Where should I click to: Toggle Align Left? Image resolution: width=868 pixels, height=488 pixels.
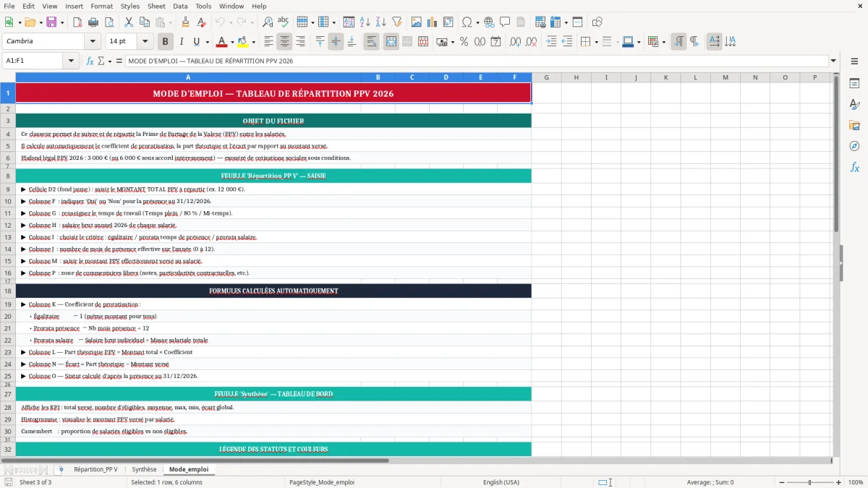coord(269,42)
